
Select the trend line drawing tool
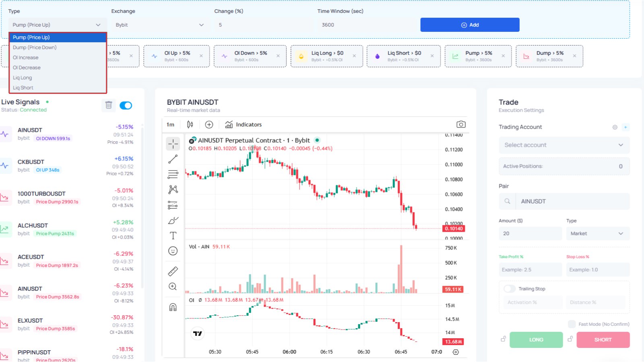(x=173, y=159)
